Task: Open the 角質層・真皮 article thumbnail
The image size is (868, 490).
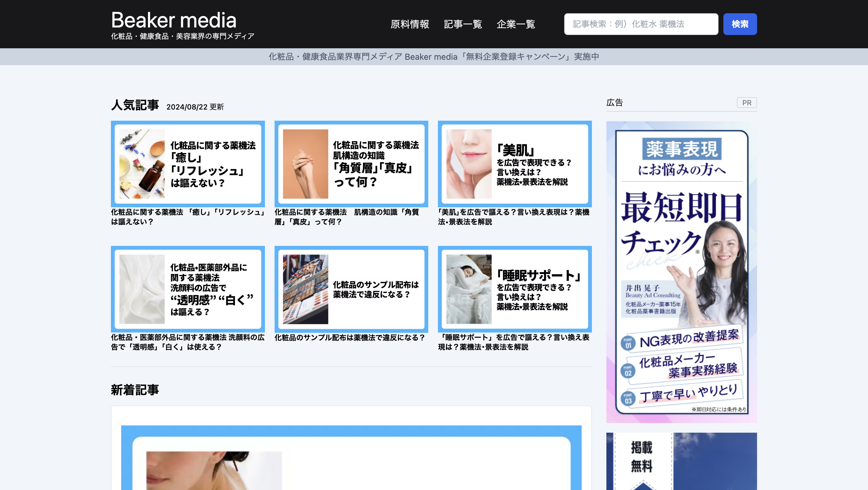Action: 351,164
